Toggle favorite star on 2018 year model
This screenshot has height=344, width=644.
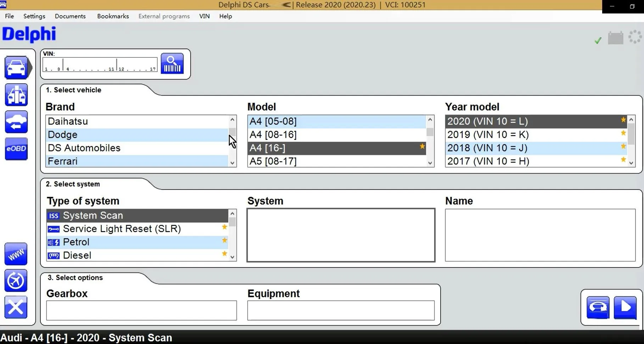(x=623, y=146)
